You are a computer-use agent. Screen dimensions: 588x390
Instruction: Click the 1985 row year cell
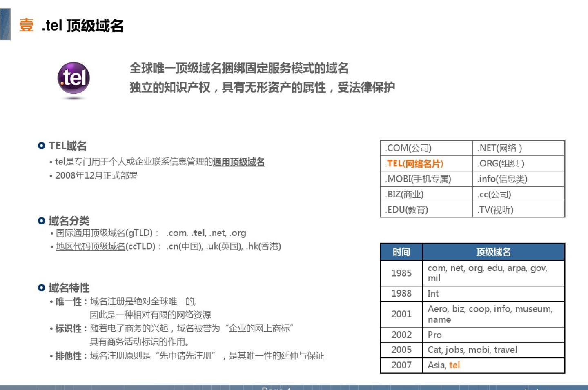[401, 273]
